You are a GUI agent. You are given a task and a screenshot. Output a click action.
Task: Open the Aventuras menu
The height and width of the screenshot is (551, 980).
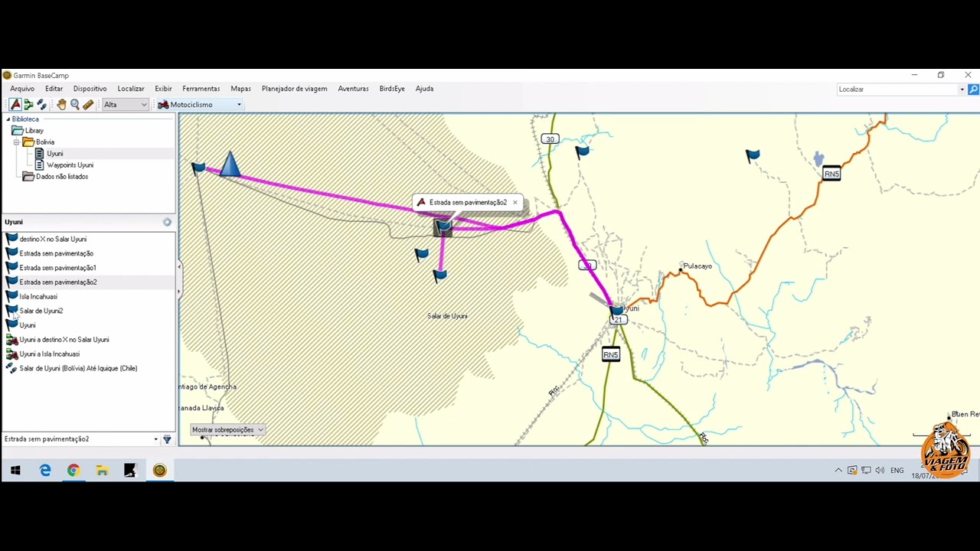click(x=353, y=89)
